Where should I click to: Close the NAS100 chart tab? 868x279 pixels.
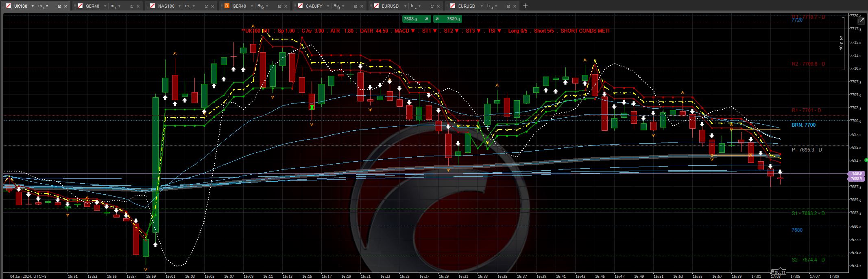click(x=212, y=7)
